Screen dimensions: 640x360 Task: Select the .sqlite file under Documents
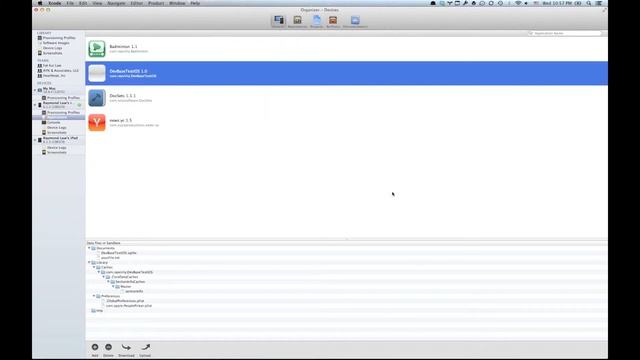pos(118,253)
